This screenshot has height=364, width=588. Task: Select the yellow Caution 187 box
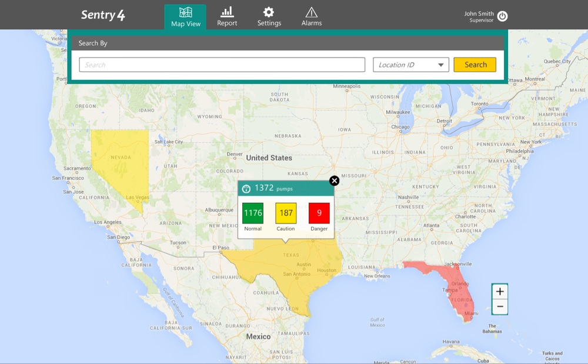286,213
